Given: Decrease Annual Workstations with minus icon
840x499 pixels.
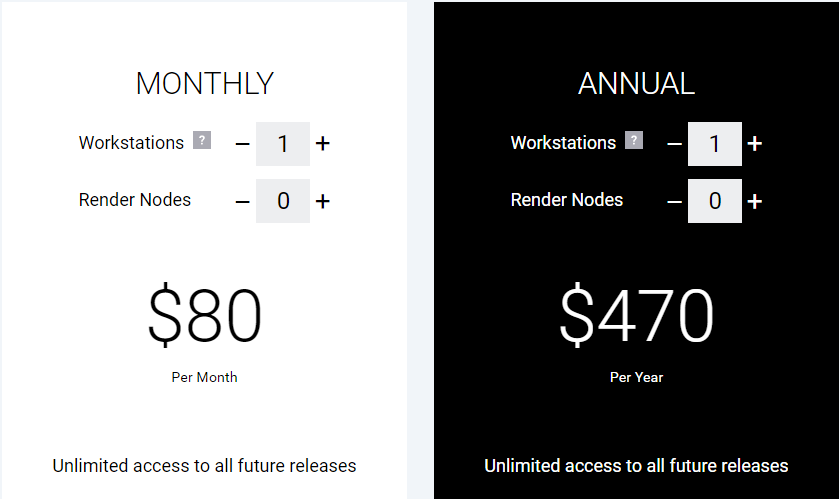Looking at the screenshot, I should point(674,144).
